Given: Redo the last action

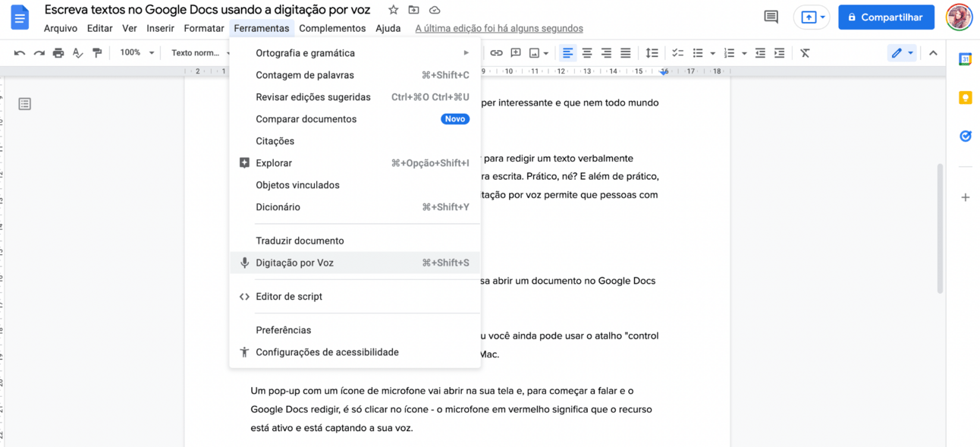Looking at the screenshot, I should (39, 53).
